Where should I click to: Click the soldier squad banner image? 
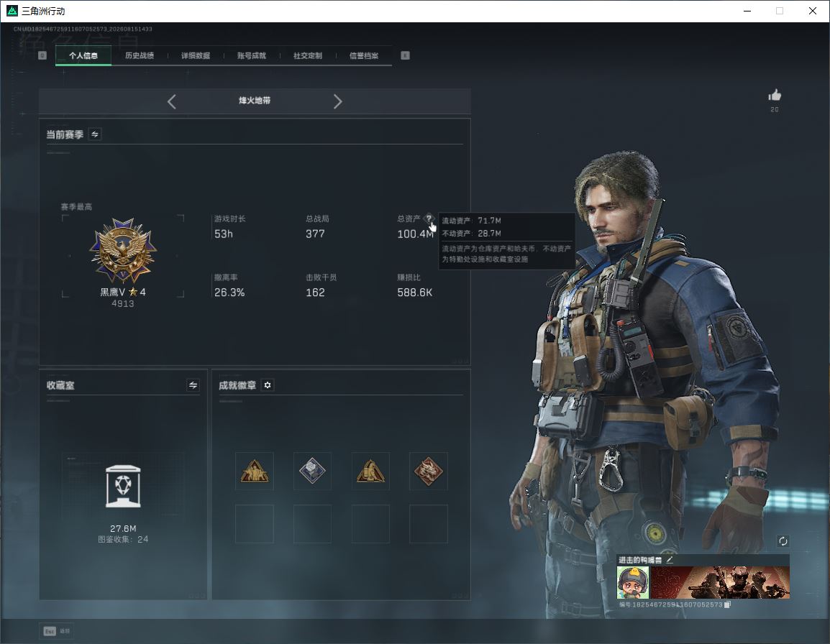[720, 583]
